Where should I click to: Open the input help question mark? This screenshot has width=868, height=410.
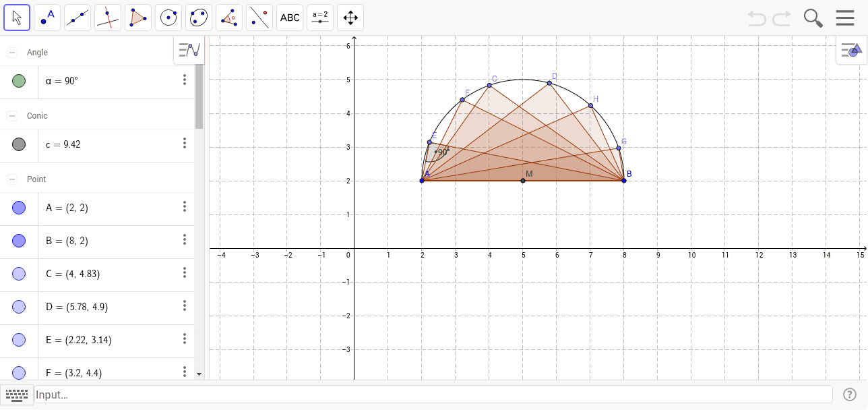[x=848, y=394]
